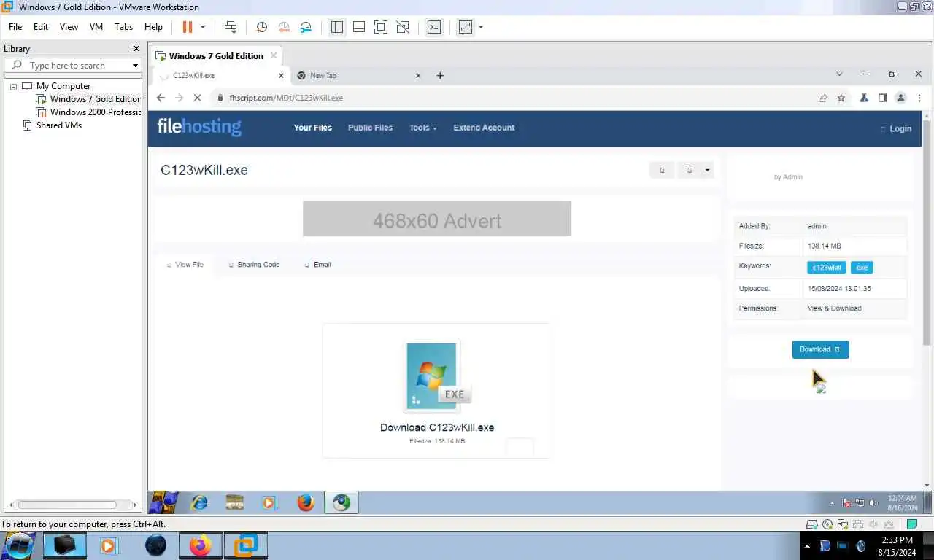Go to Your Files in site navigation

313,128
